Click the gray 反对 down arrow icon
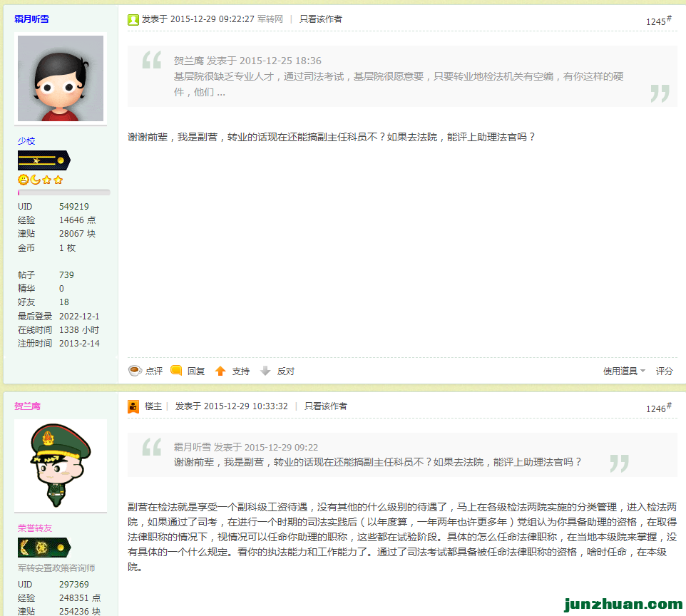 [x=265, y=371]
